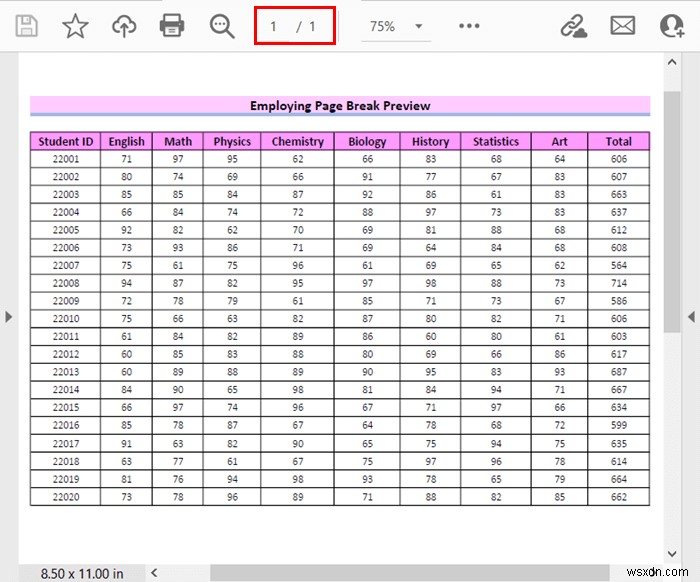700x582 pixels.
Task: Open the 75% zoom level dropdown
Action: (396, 26)
